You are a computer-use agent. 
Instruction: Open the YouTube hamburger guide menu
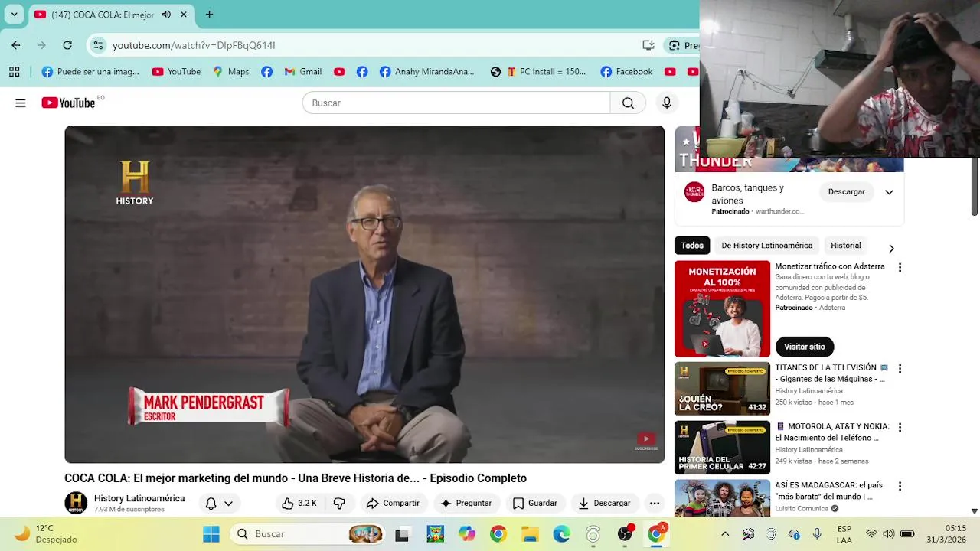click(x=21, y=103)
